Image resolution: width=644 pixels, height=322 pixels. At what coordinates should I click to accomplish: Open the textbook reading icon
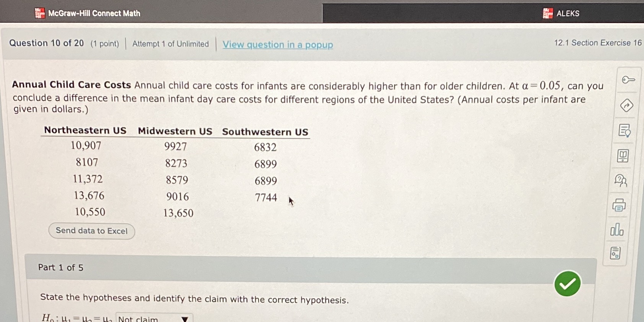click(x=623, y=156)
